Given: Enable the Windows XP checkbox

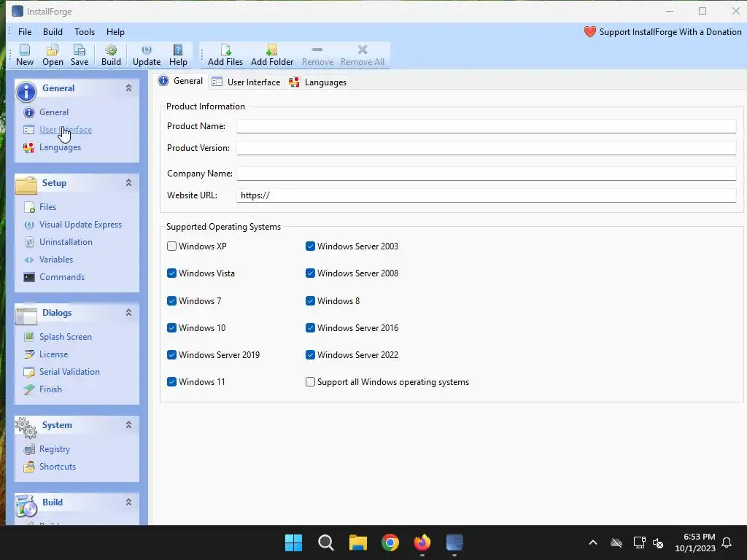Looking at the screenshot, I should 172,246.
